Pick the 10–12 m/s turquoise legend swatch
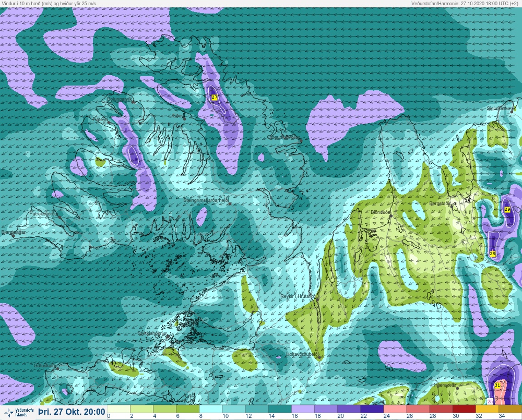Screen dimensions: 522x420 click(x=234, y=409)
